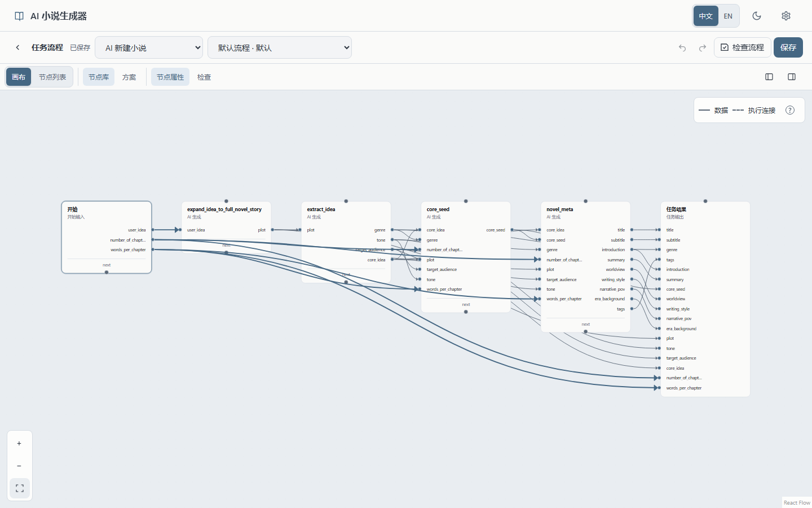812x508 pixels.
Task: Select the 开始 node
Action: 107,237
